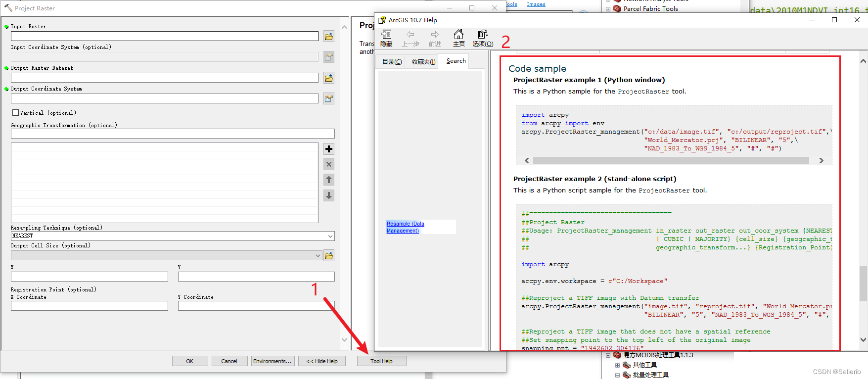Open the Resample (Data Management) link
868x379 pixels.
(x=405, y=227)
